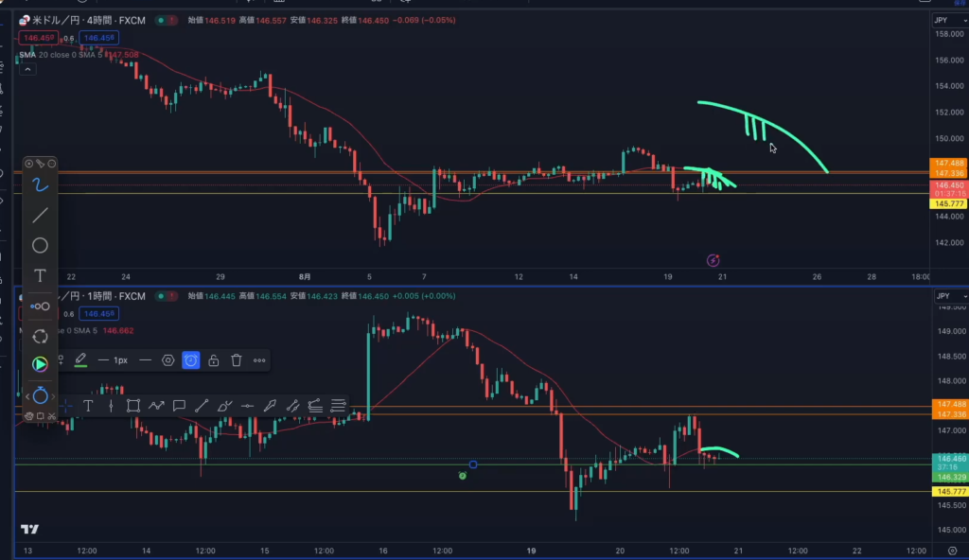Click the orange 147.488 price label on the upper axis
The width and height of the screenshot is (969, 560).
point(949,164)
